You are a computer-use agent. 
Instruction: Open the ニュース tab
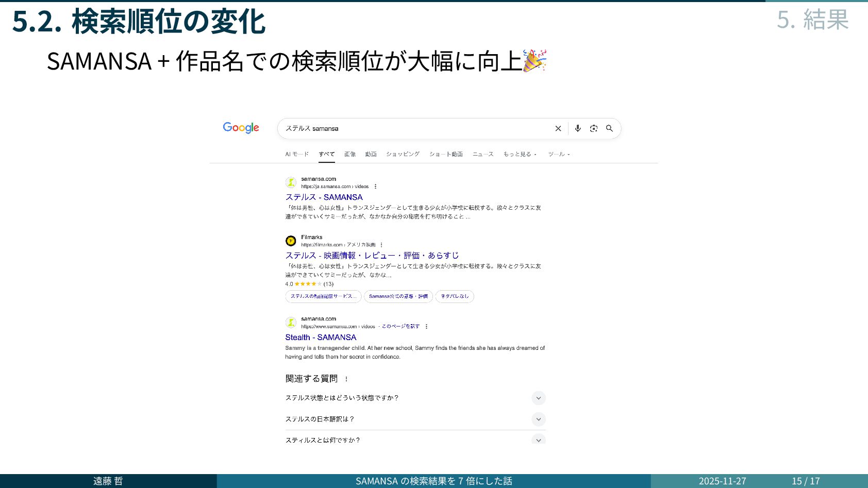click(483, 154)
